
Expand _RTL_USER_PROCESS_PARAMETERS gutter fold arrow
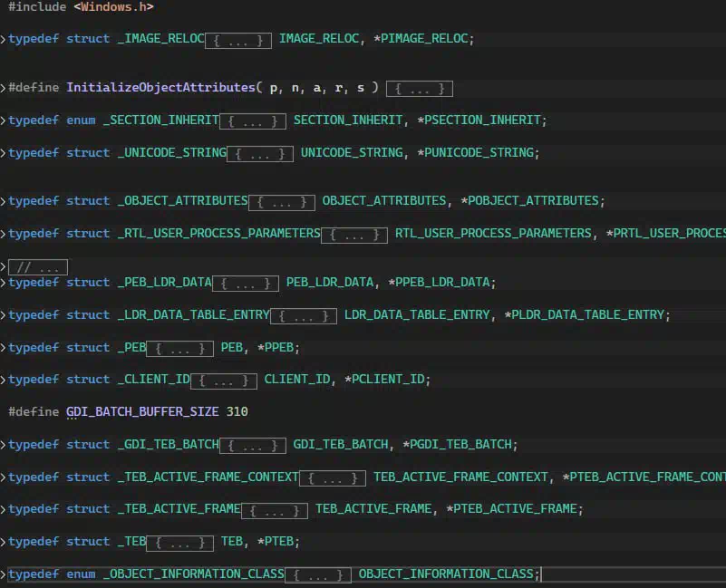click(x=4, y=234)
